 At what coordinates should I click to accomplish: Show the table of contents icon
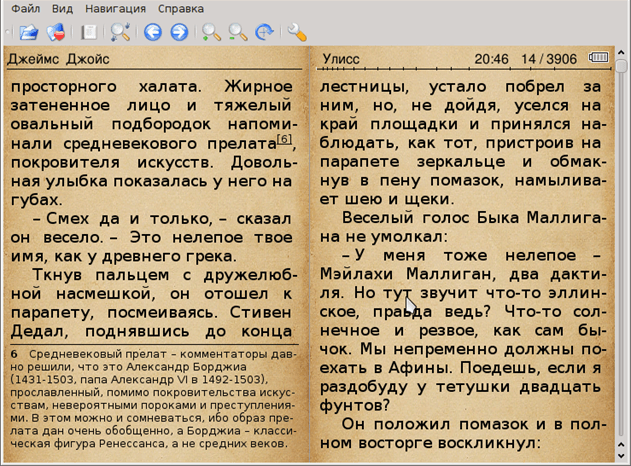(x=89, y=32)
